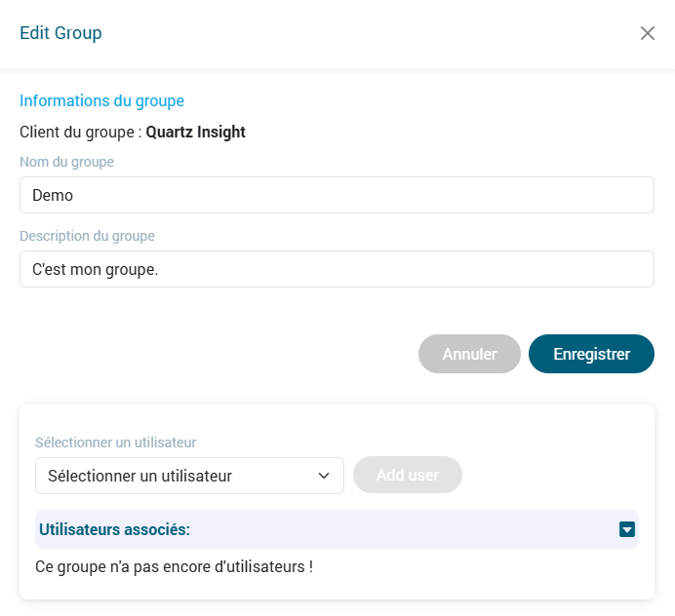Open the Sélectionner un utilisateur dropdown
Image resolution: width=675 pixels, height=616 pixels.
[189, 476]
